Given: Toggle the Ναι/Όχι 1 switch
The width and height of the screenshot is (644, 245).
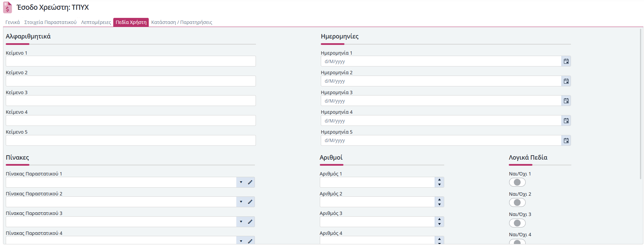Looking at the screenshot, I should 517,182.
